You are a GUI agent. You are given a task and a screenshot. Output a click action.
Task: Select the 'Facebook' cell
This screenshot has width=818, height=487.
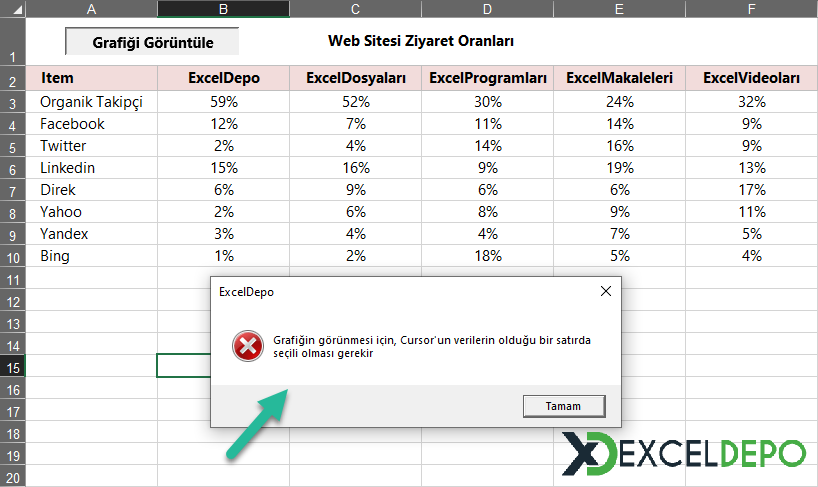pyautogui.click(x=91, y=124)
